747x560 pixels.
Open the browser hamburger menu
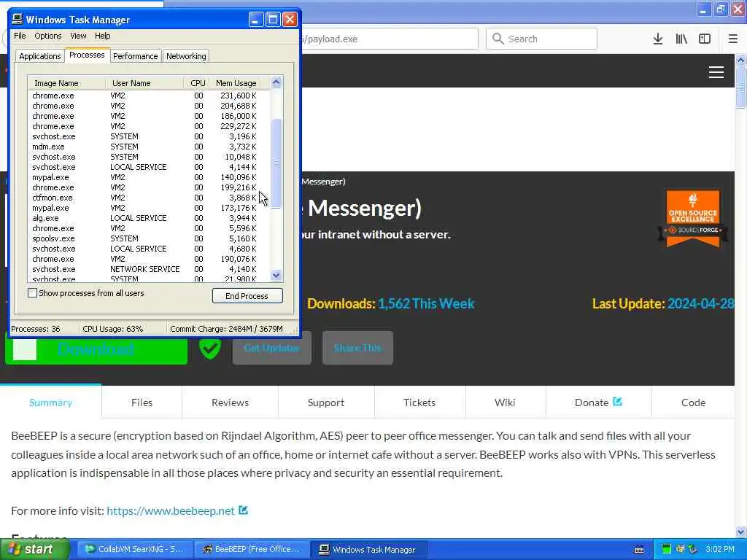pos(732,39)
